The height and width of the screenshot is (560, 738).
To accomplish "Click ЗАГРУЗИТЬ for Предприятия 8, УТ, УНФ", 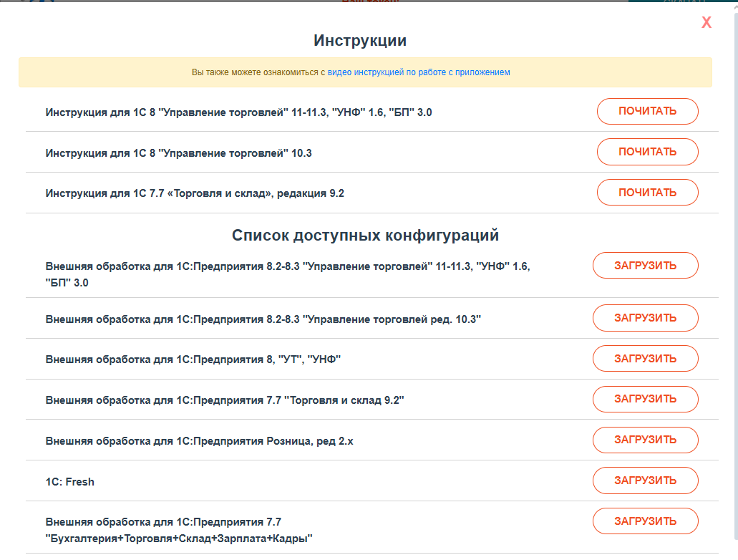I will point(645,359).
